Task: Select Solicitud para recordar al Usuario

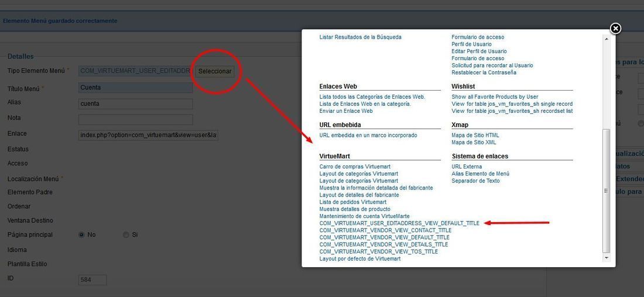Action: coord(492,65)
